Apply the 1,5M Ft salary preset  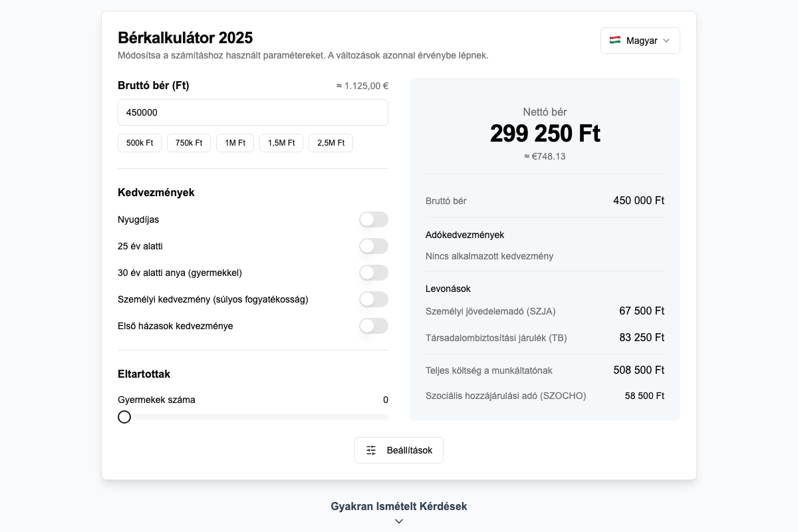[x=281, y=142]
